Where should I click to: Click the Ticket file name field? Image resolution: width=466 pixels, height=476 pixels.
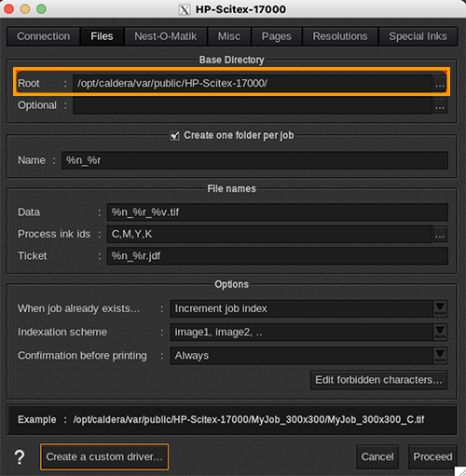click(278, 256)
